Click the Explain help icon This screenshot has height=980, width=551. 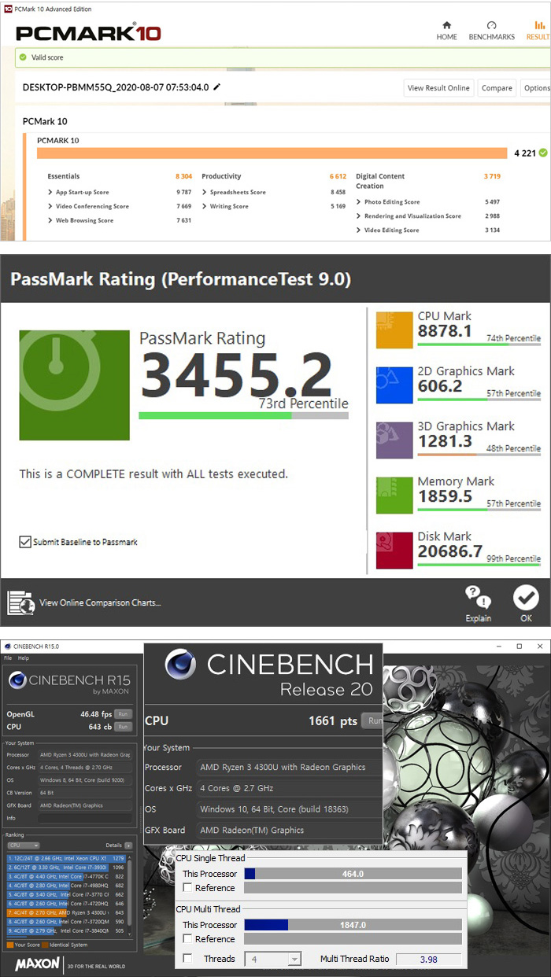pos(478,602)
